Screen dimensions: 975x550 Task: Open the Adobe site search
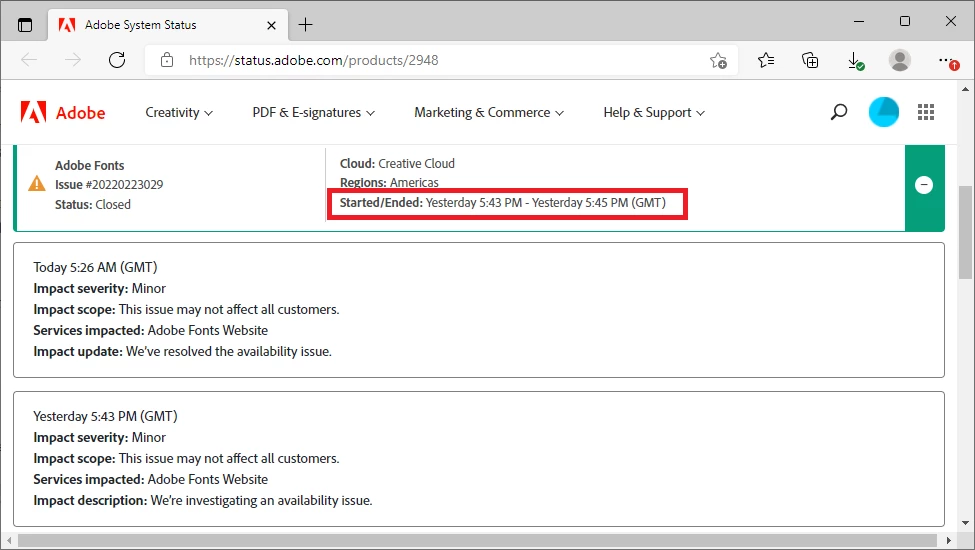tap(838, 112)
